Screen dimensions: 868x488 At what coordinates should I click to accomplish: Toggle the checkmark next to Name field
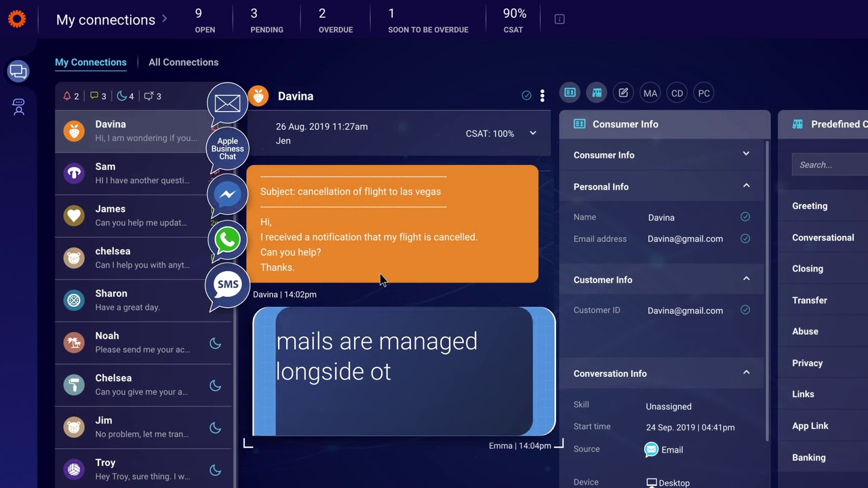point(745,217)
